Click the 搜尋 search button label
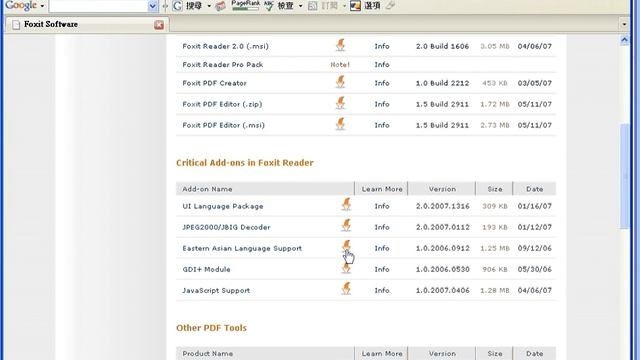 pyautogui.click(x=194, y=6)
